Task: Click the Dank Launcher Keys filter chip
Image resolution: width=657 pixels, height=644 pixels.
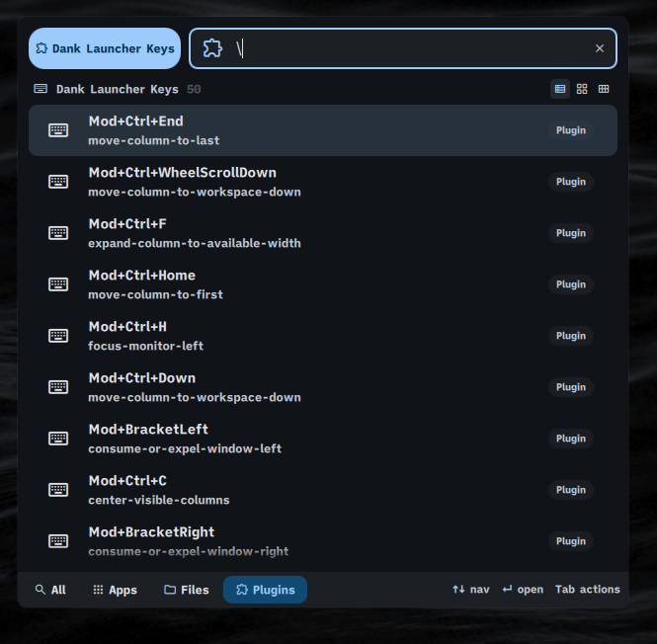Action: tap(105, 48)
